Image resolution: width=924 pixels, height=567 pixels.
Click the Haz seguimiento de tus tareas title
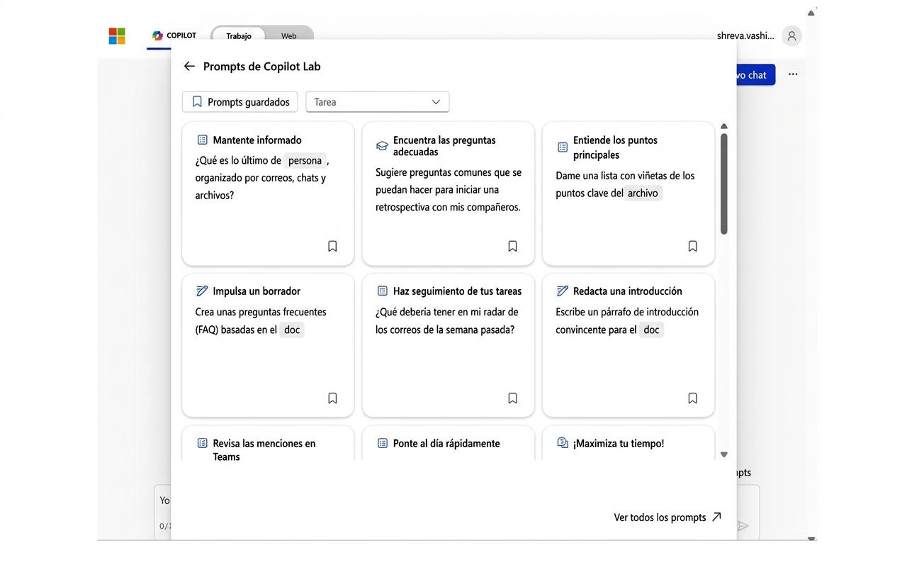coord(457,291)
